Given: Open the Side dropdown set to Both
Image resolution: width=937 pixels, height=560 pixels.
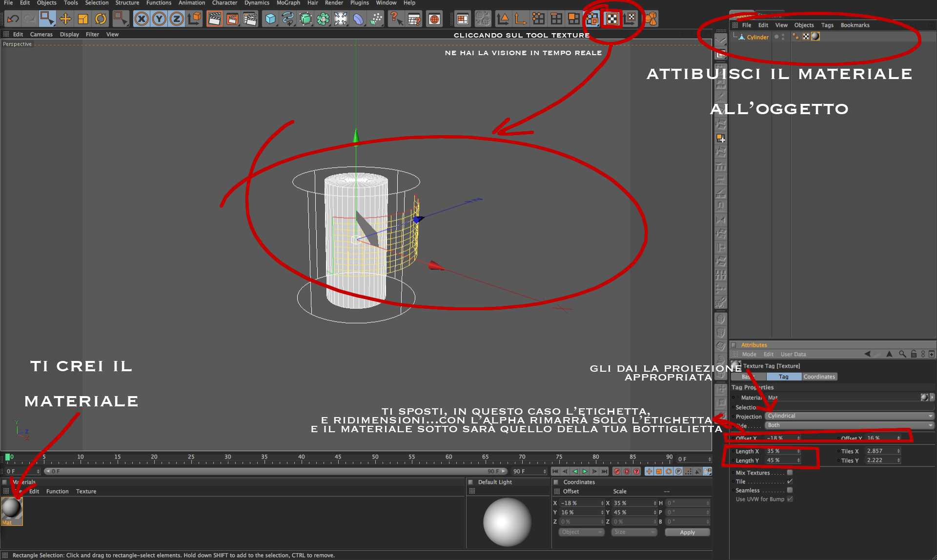Looking at the screenshot, I should (x=848, y=425).
